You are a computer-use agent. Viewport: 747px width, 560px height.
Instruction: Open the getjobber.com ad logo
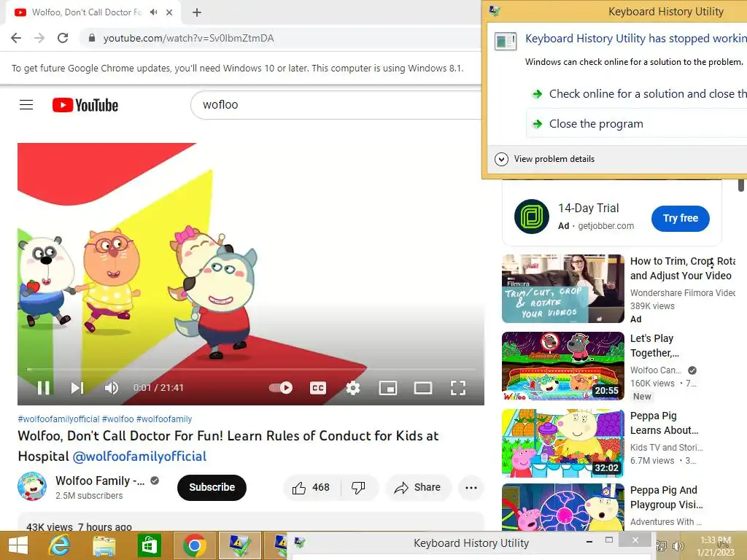tap(532, 217)
